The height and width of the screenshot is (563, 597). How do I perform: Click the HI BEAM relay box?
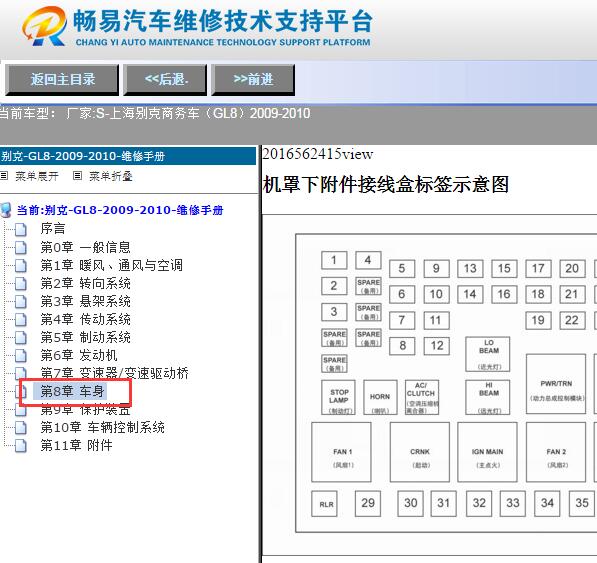point(488,397)
